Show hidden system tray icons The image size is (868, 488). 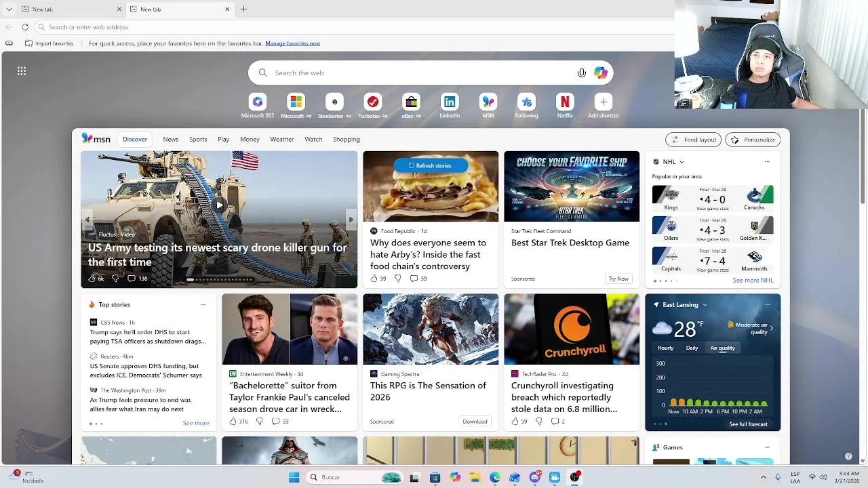pyautogui.click(x=763, y=477)
